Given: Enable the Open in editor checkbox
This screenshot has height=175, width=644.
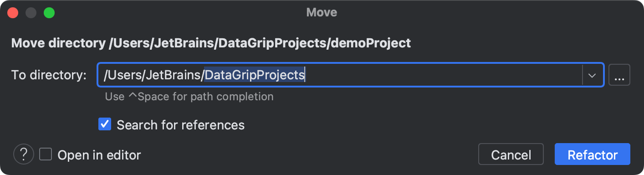Looking at the screenshot, I should click(x=46, y=154).
